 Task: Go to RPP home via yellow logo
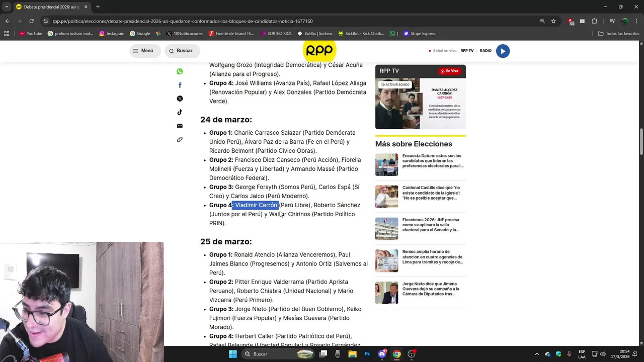coord(319,51)
